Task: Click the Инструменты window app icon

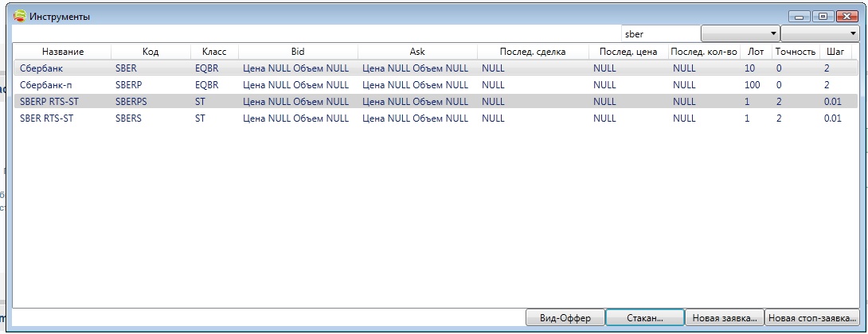Action: click(19, 16)
